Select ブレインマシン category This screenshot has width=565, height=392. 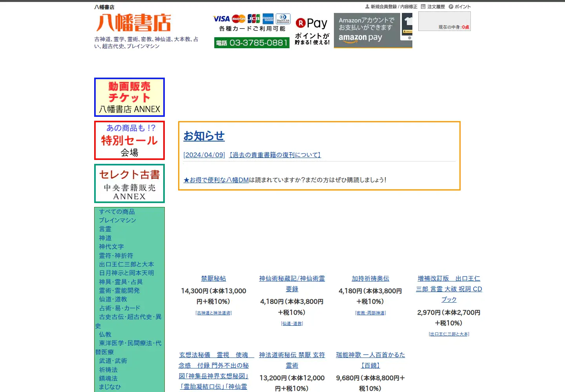pyautogui.click(x=118, y=220)
